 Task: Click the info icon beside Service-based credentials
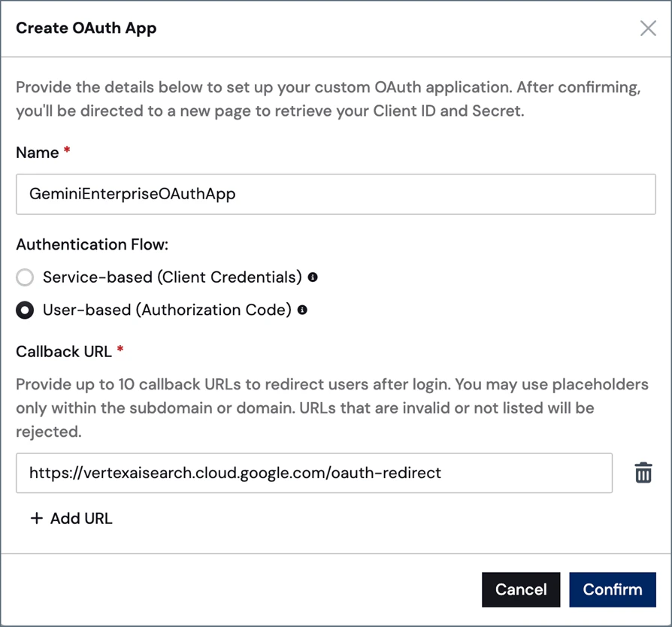click(314, 277)
